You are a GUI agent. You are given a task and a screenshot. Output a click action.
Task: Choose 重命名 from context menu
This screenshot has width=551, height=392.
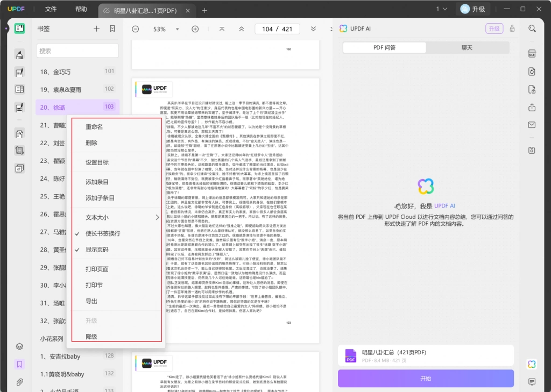pyautogui.click(x=94, y=127)
